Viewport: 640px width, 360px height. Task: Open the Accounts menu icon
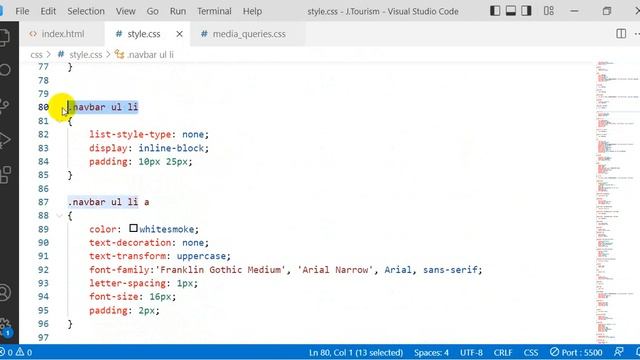coord(5,292)
